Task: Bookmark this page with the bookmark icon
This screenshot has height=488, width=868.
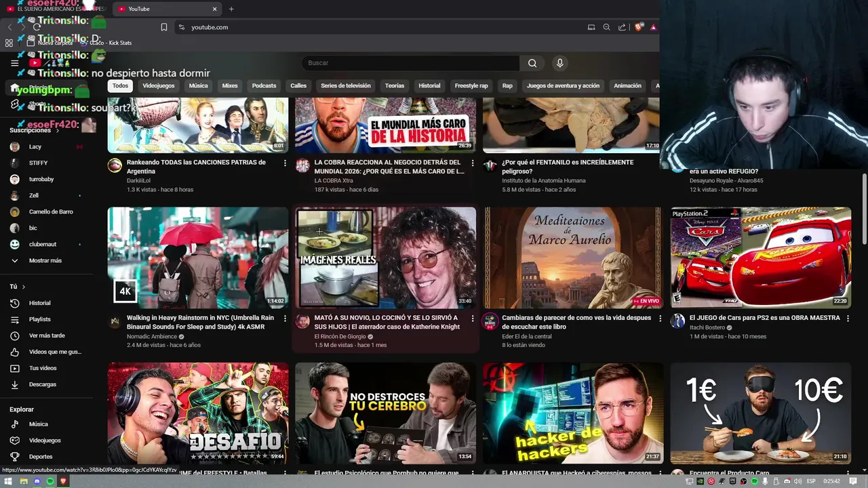Action: (x=164, y=27)
